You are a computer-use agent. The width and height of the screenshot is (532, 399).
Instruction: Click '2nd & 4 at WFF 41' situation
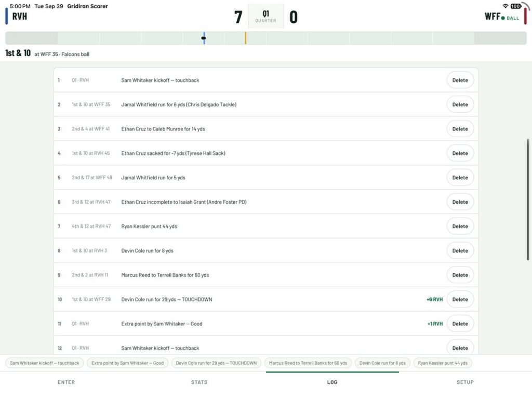coord(90,129)
